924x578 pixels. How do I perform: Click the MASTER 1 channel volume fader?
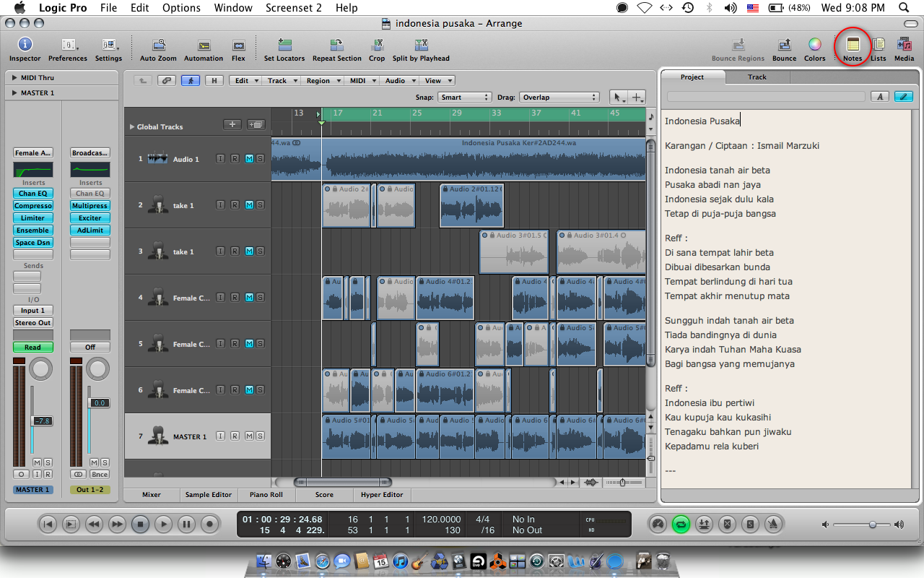41,420
